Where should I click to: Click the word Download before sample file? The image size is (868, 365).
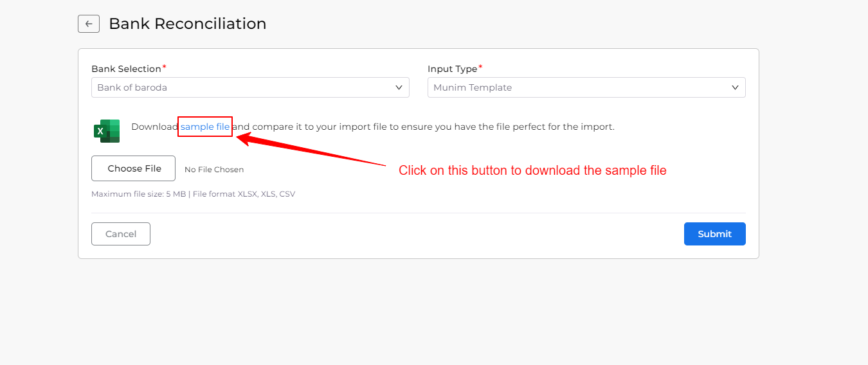pos(154,127)
